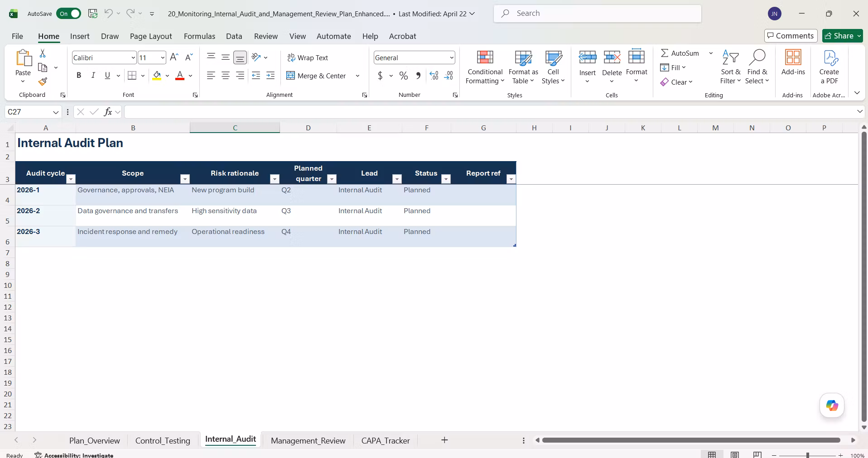The height and width of the screenshot is (458, 868).
Task: Open the Audit cycle filter dropdown
Action: click(x=71, y=179)
